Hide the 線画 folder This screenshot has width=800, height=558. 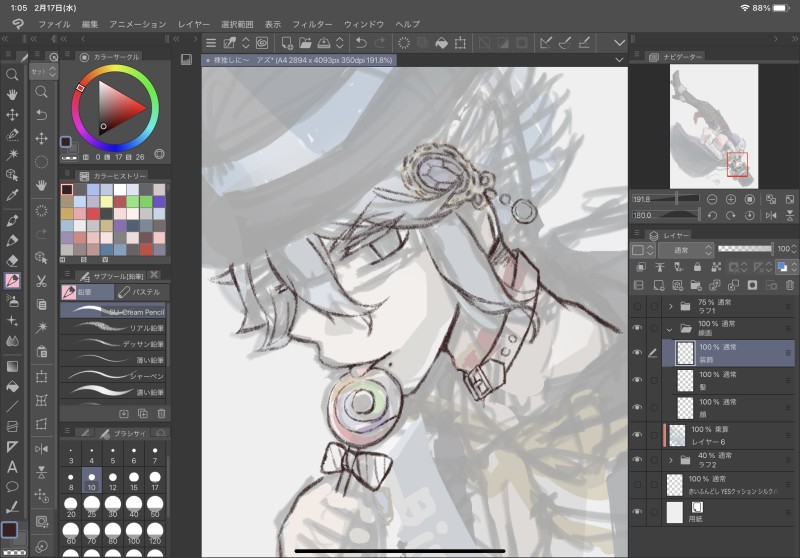click(x=637, y=328)
